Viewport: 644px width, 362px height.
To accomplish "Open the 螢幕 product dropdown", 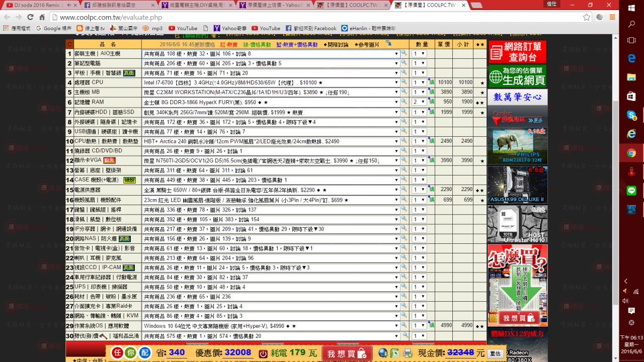I will 271,170.
